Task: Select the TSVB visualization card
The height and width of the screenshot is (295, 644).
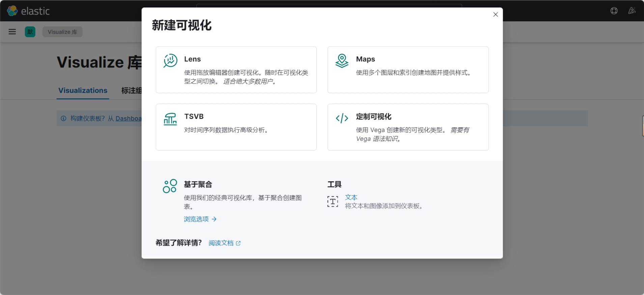Action: [236, 127]
